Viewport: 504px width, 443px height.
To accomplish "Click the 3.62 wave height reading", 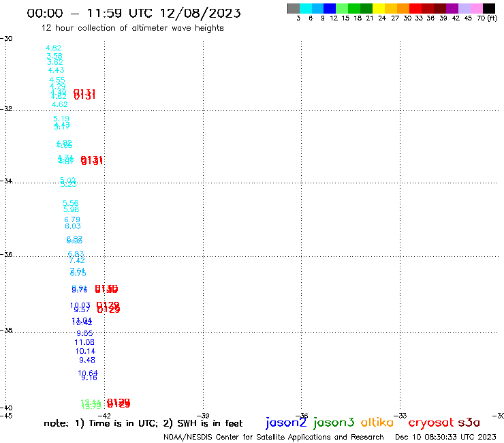I will pos(55,62).
